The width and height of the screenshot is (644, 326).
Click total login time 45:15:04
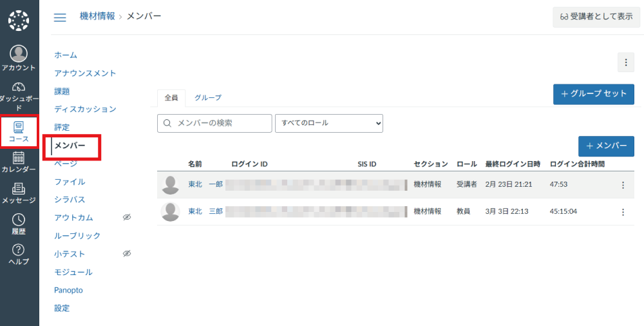(x=563, y=211)
